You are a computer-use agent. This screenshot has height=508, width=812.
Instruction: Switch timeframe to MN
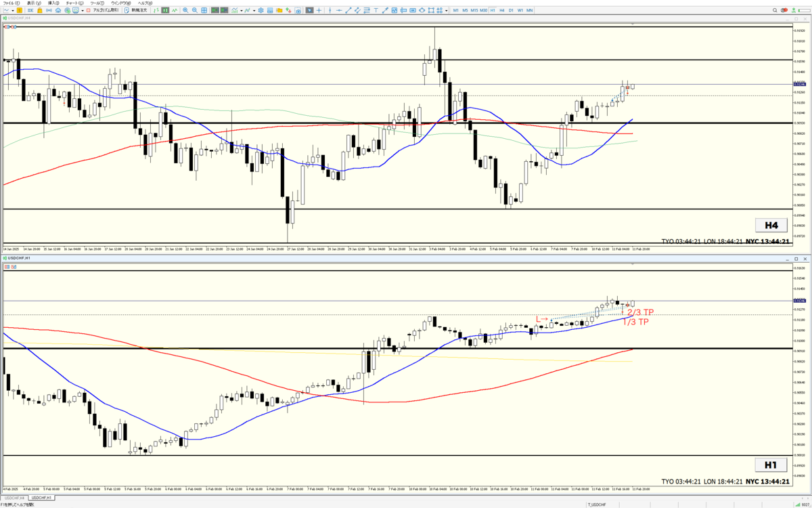[x=530, y=10]
